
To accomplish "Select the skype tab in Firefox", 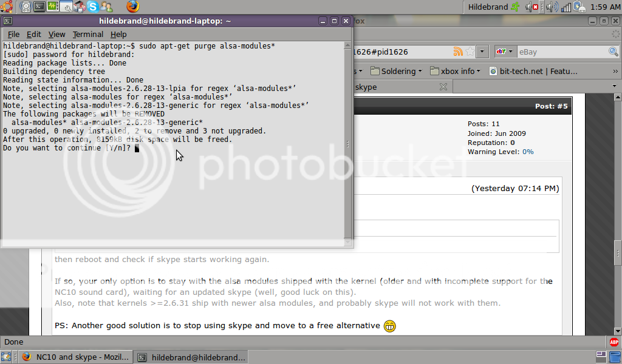I will [403, 87].
